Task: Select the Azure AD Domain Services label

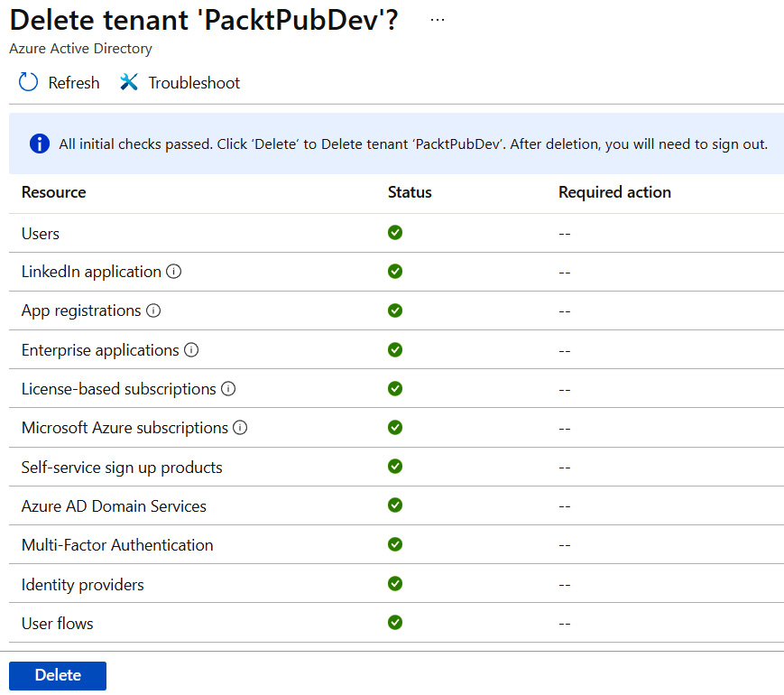Action: pyautogui.click(x=114, y=506)
